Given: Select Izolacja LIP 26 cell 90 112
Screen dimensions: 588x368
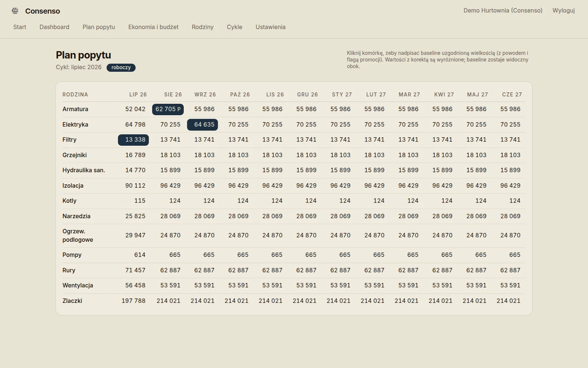Looking at the screenshot, I should [x=135, y=185].
